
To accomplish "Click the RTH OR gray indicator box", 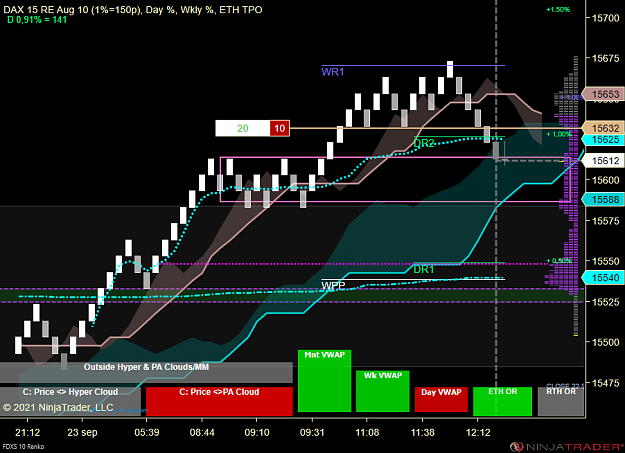I will (561, 401).
